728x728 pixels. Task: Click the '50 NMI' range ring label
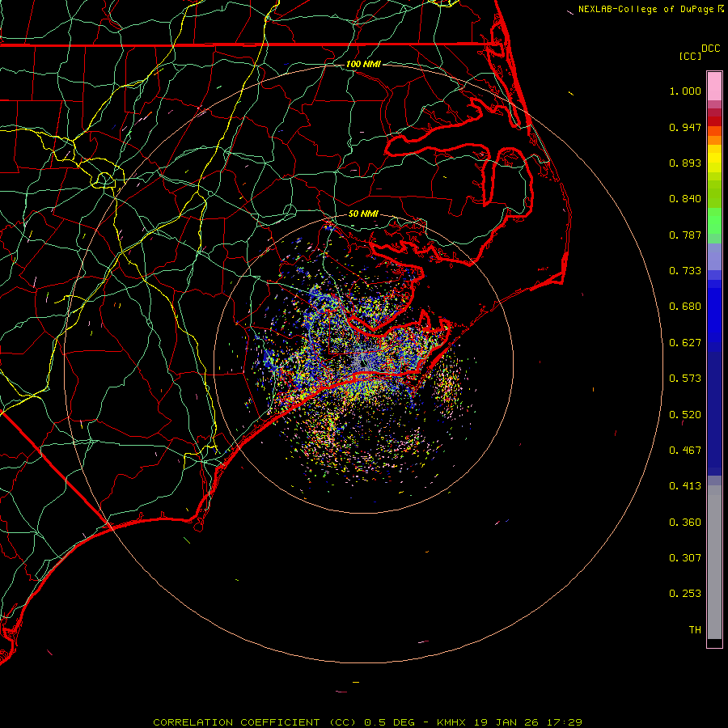point(363,214)
